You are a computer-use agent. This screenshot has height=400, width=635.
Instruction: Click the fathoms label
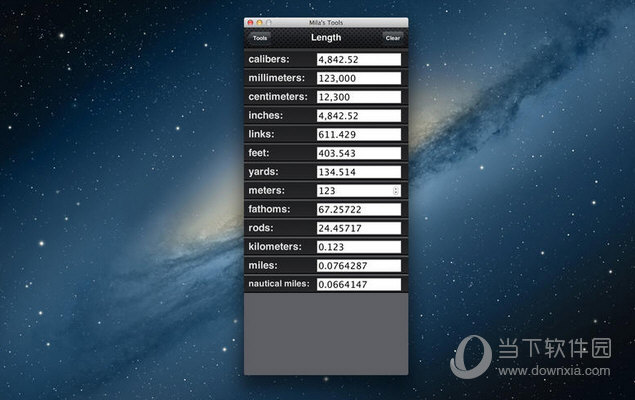269,209
